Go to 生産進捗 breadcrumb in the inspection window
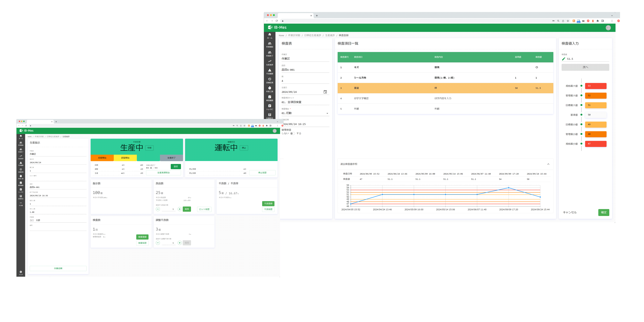 [x=330, y=35]
